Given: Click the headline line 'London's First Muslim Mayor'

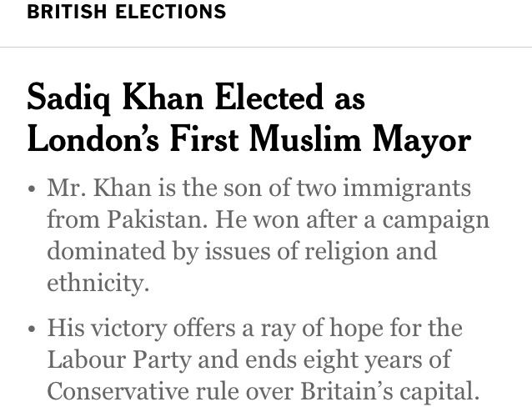Looking at the screenshot, I should (x=249, y=139).
